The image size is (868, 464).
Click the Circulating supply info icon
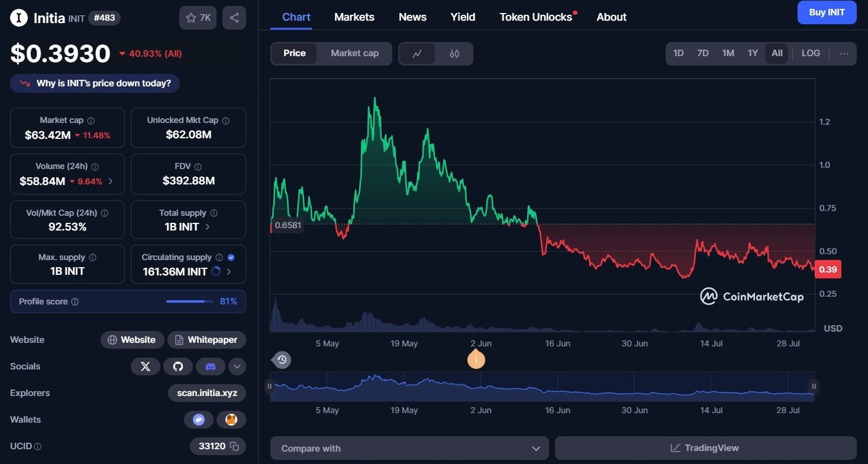pos(219,258)
